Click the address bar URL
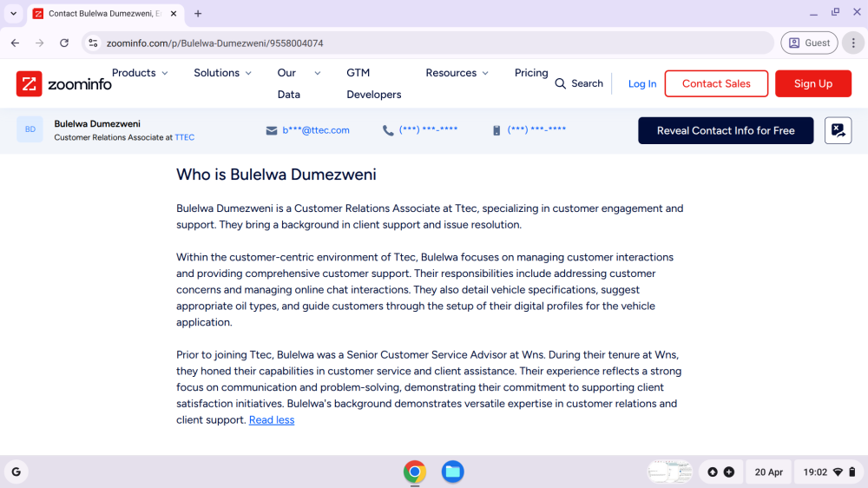Screen dimensions: 868x488 click(214, 43)
